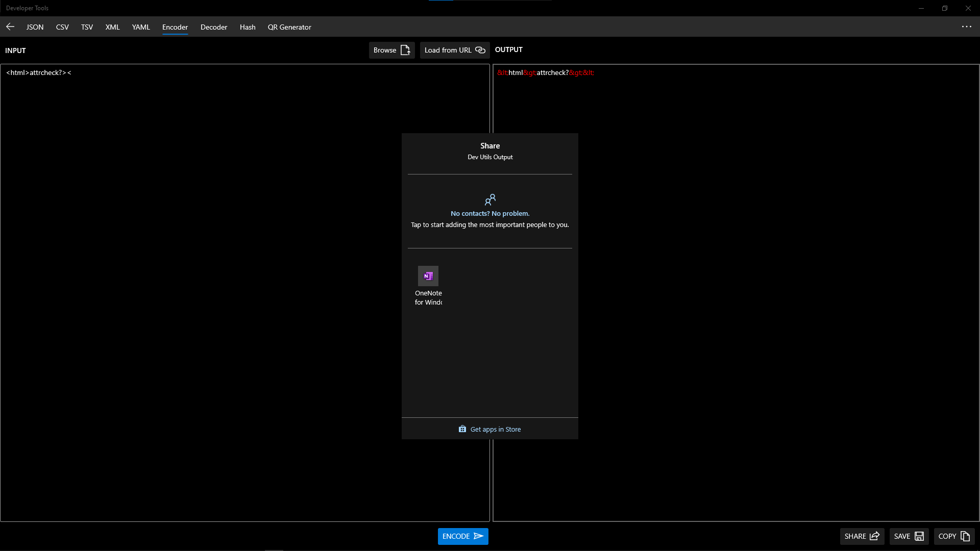Click the encoded OUTPUT text area
Screen dimensions: 980x551
(766, 306)
